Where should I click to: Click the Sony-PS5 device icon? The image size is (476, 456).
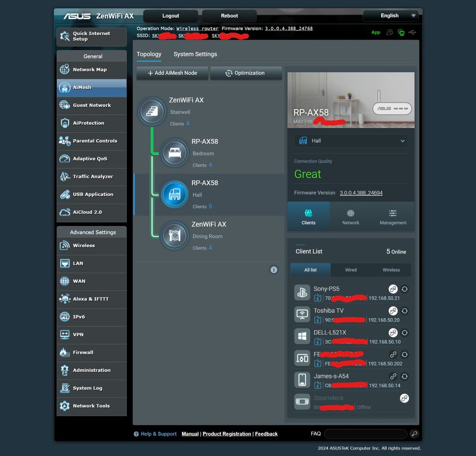tap(302, 293)
